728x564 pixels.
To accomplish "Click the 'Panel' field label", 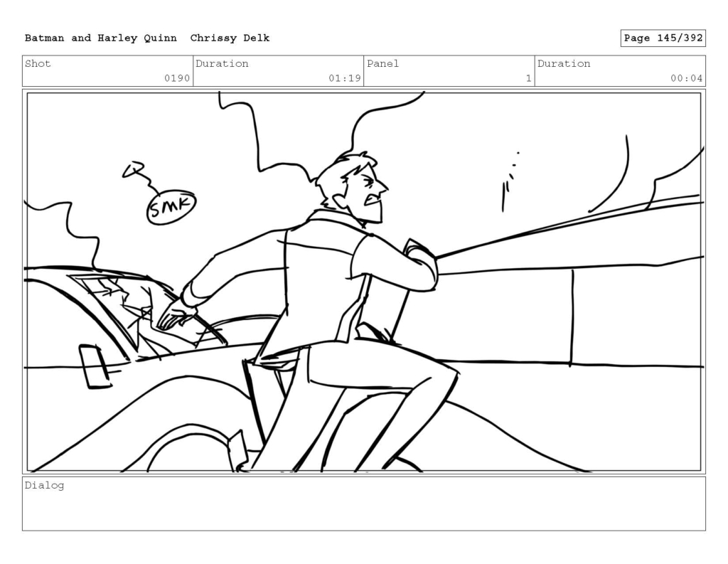I will (382, 63).
